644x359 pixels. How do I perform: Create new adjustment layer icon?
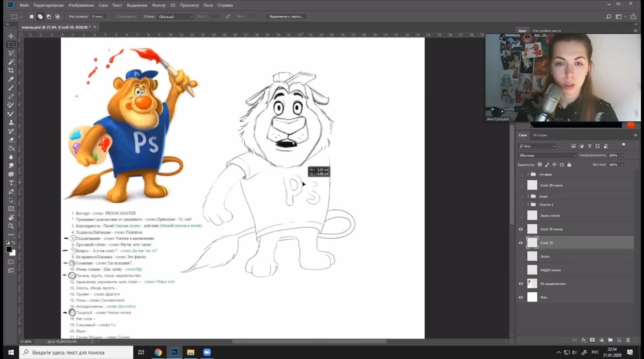pos(602,340)
